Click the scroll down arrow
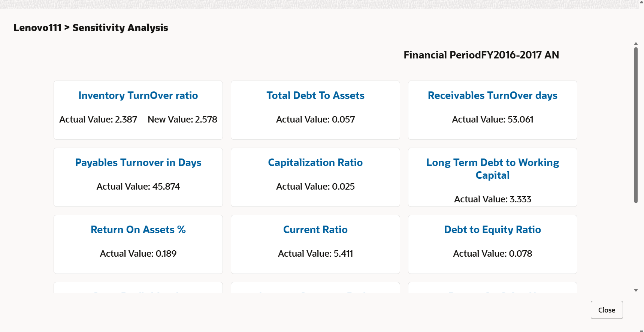The image size is (644, 332). [x=636, y=290]
